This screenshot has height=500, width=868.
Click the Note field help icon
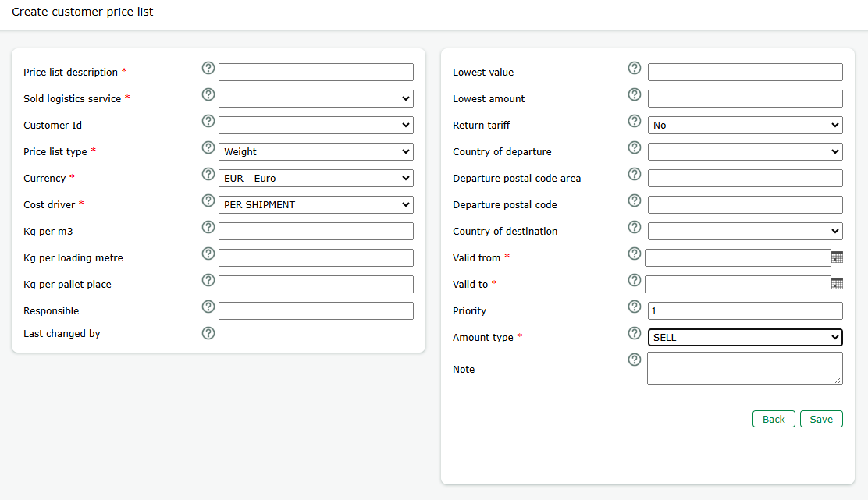[635, 360]
